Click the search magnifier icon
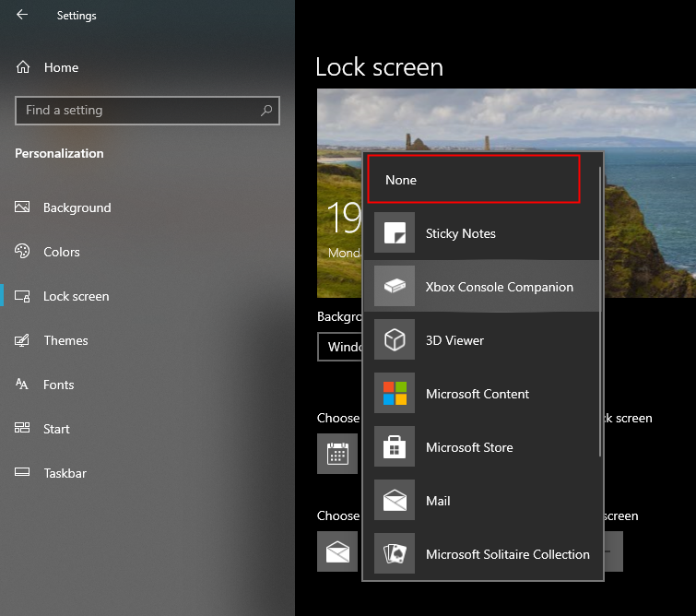The height and width of the screenshot is (616, 696). pyautogui.click(x=266, y=110)
